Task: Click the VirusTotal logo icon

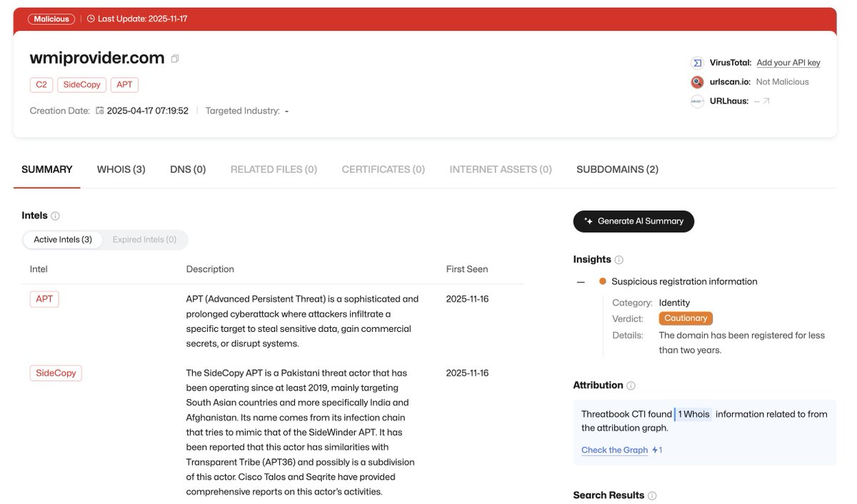Action: [697, 63]
